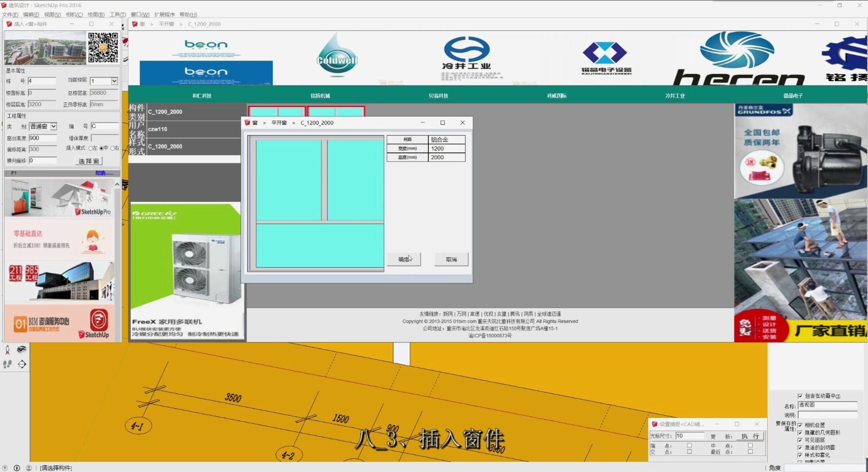Open the 扩展程序 menu
This screenshot has width=868, height=472.
pos(165,15)
